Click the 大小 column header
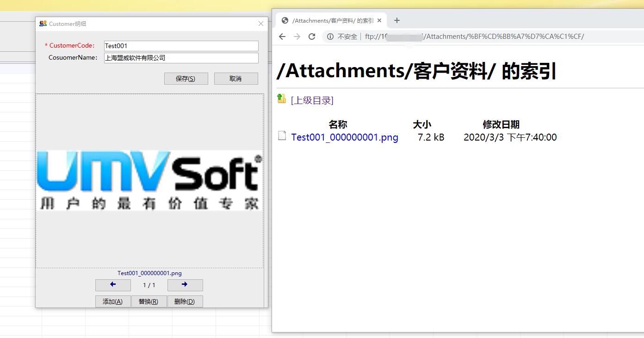Image resolution: width=644 pixels, height=338 pixels. click(422, 124)
